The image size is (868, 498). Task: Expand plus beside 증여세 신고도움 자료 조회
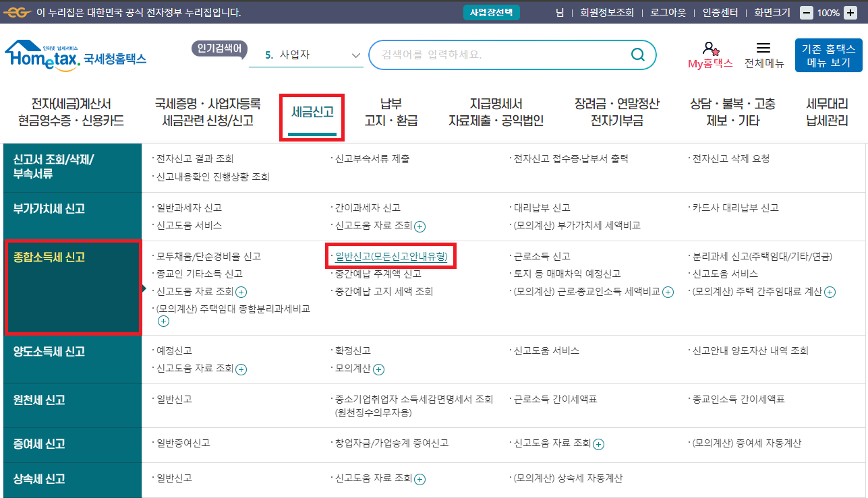coord(598,444)
